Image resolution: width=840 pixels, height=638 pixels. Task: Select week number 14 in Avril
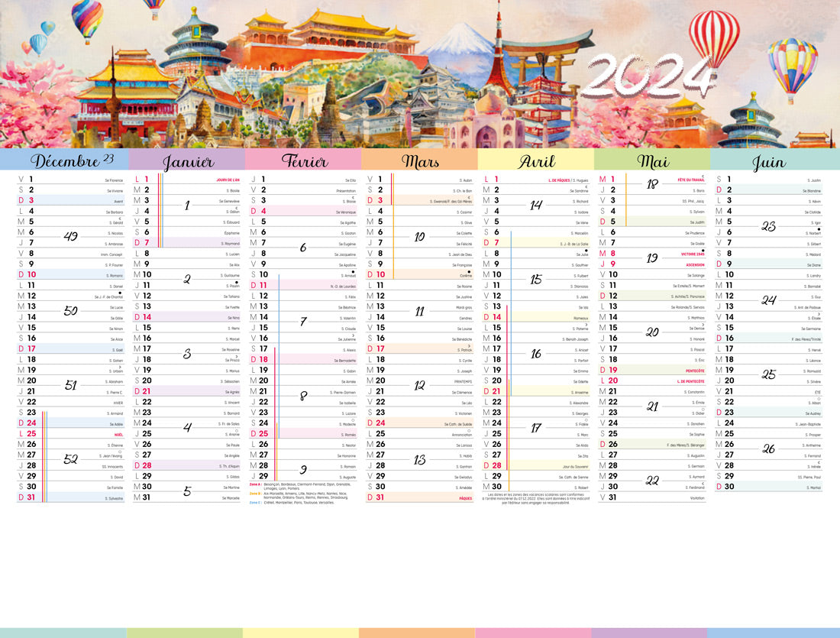coord(536,205)
